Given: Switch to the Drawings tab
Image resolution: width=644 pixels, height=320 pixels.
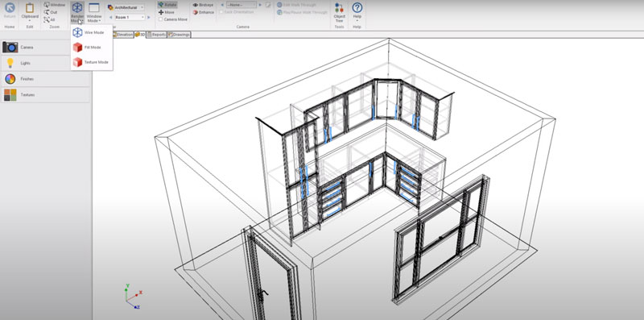Looking at the screenshot, I should pos(179,35).
